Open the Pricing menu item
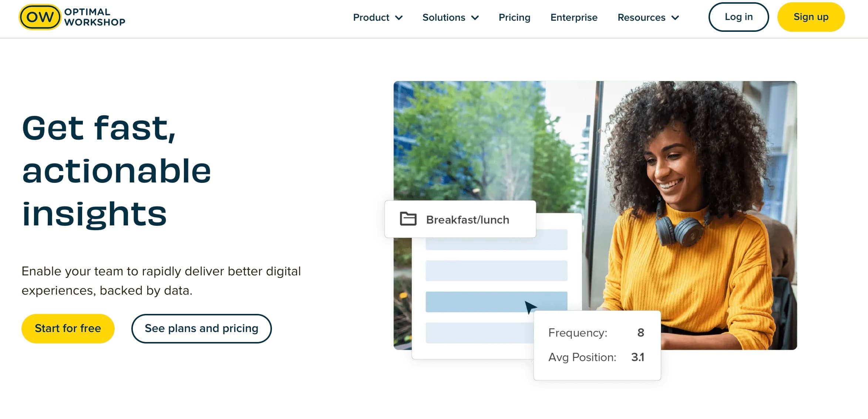 click(x=514, y=17)
